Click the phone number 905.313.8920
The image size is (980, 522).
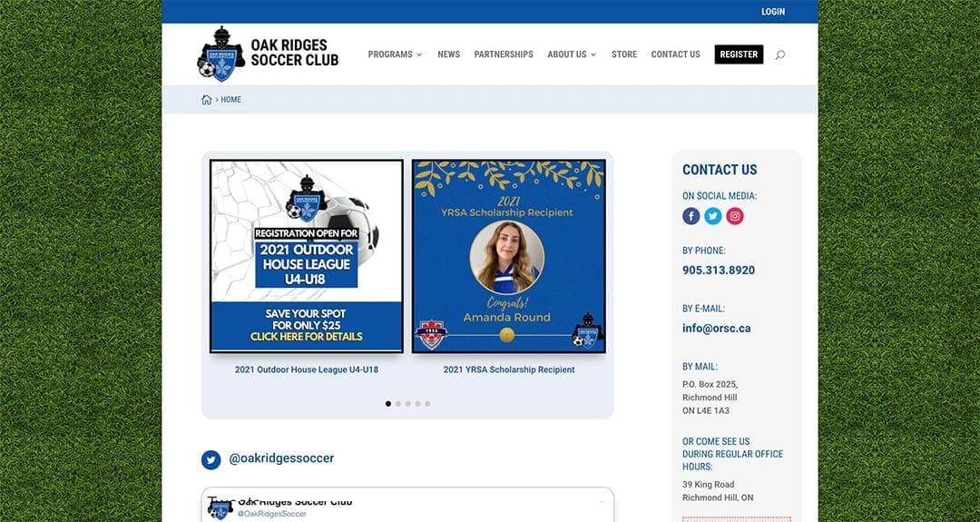tap(719, 270)
